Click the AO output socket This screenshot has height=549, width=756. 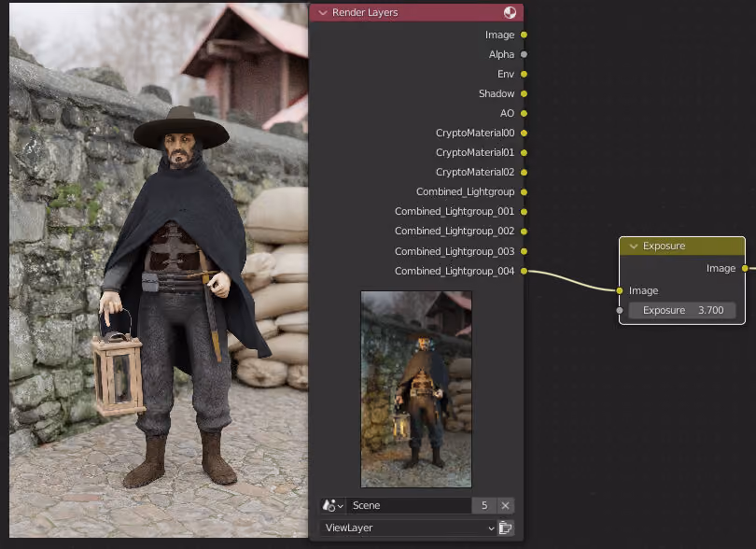(x=525, y=113)
